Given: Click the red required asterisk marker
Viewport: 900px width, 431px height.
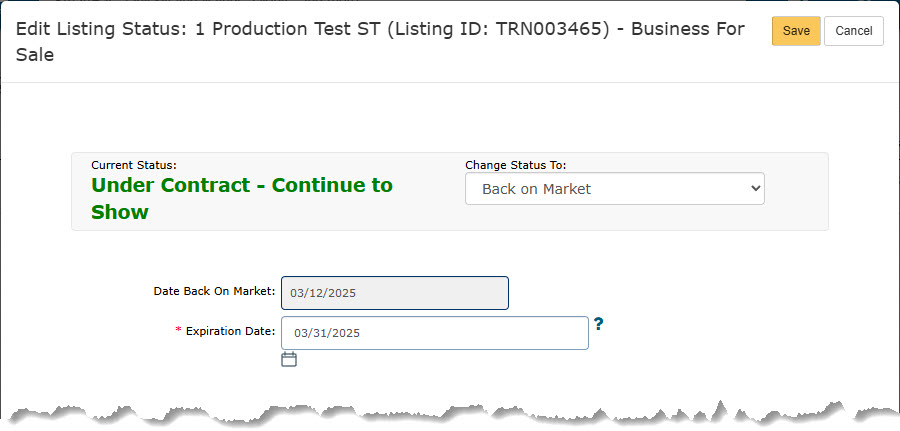Looking at the screenshot, I should tap(179, 330).
